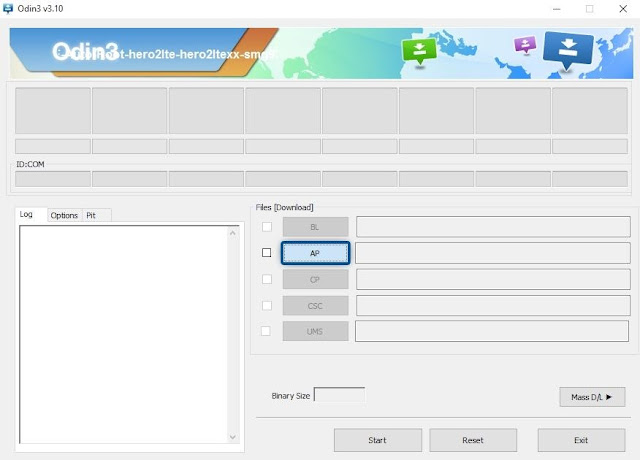Switch to the Pit tab
Screen dimensions: 640x460
pyautogui.click(x=91, y=215)
